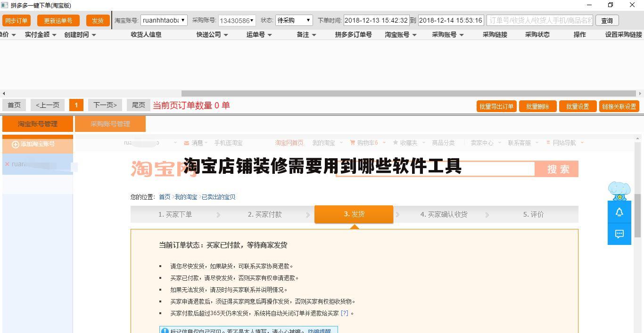644x333 pixels.
Task: Select step 4. 买家确认收货
Action: 444,214
